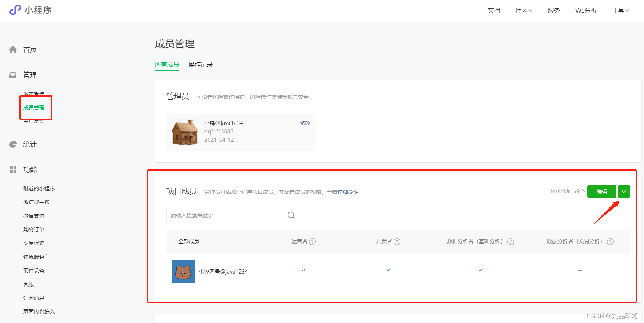The width and height of the screenshot is (644, 323).
Task: Click the 小程序 logo icon
Action: pyautogui.click(x=15, y=10)
